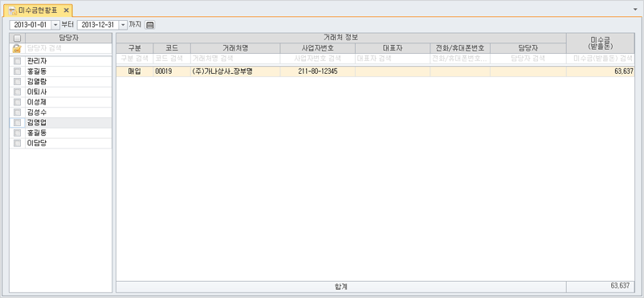The image size is (644, 298).
Task: Select the business number 211-80-12345 cell
Action: coord(318,71)
